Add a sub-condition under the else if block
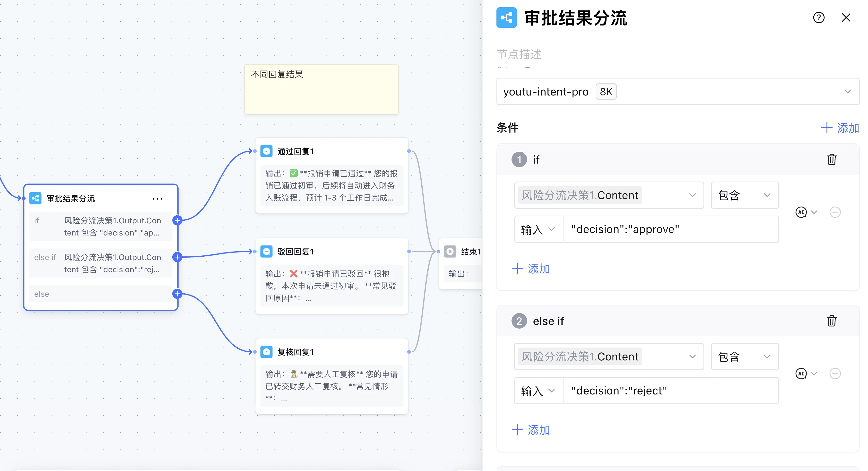 click(531, 430)
